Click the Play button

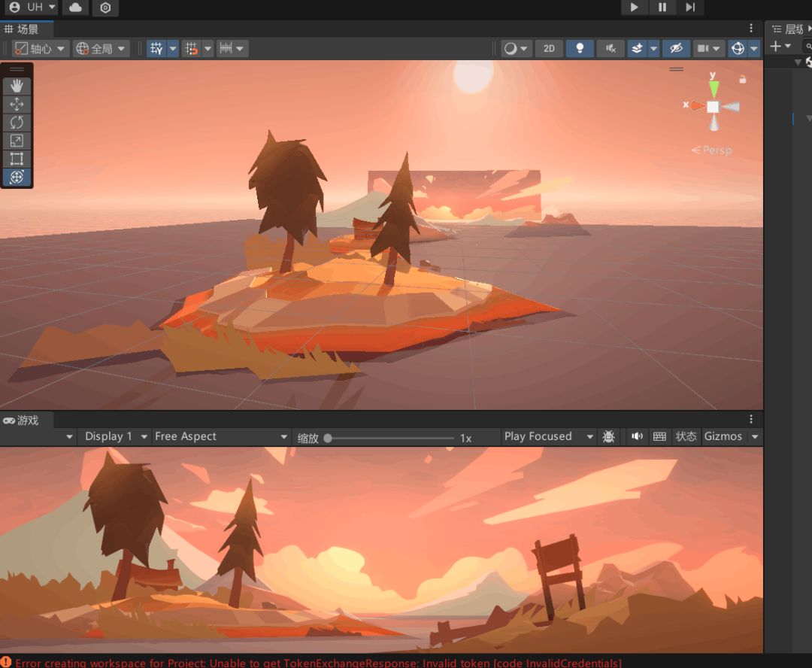634,8
